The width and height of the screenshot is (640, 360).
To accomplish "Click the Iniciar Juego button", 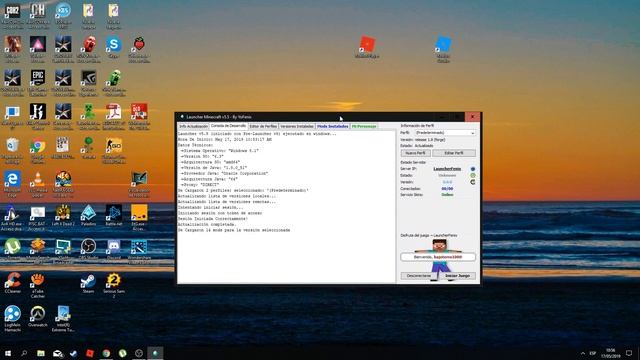I will (457, 276).
